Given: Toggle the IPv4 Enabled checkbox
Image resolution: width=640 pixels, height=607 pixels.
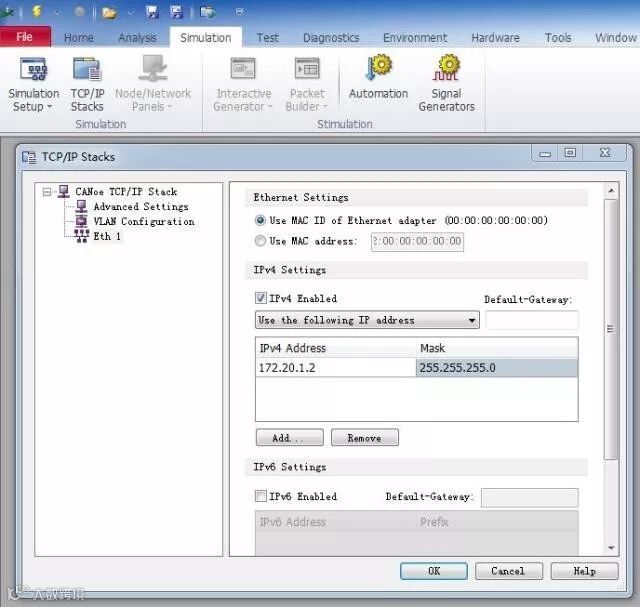Looking at the screenshot, I should [260, 298].
